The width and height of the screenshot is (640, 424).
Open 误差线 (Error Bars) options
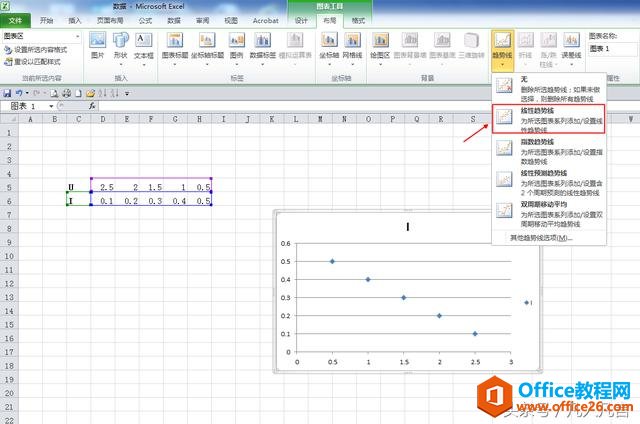[x=571, y=49]
